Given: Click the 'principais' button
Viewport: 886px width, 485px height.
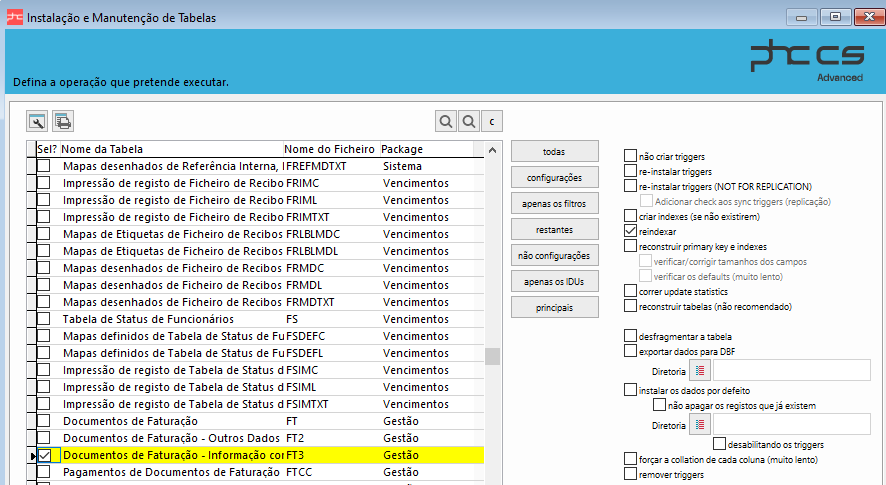Looking at the screenshot, I should 554,308.
